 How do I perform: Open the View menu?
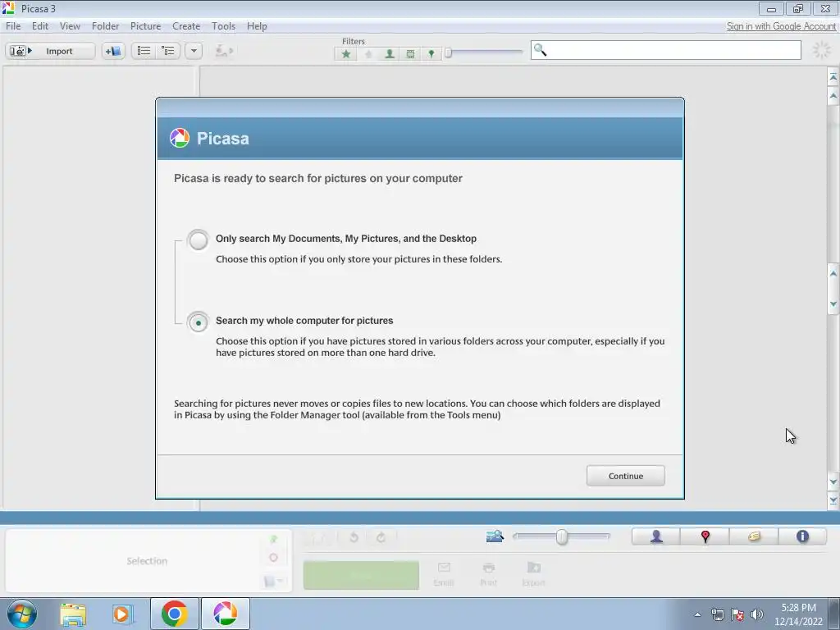[x=70, y=25]
